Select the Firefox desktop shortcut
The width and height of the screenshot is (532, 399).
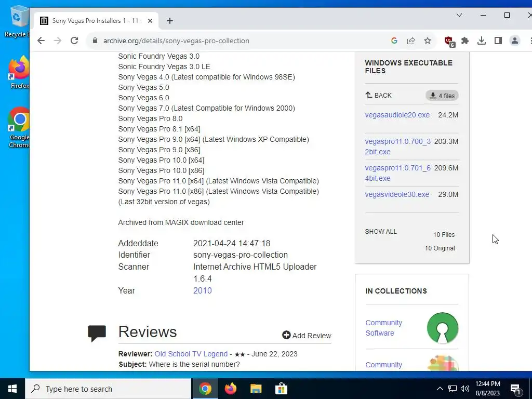(19, 73)
